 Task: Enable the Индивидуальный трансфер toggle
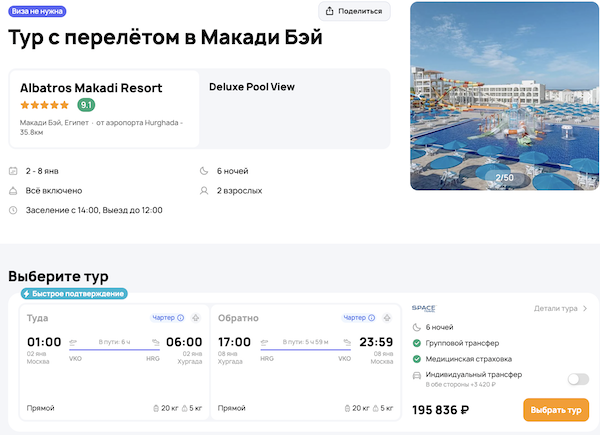click(577, 379)
